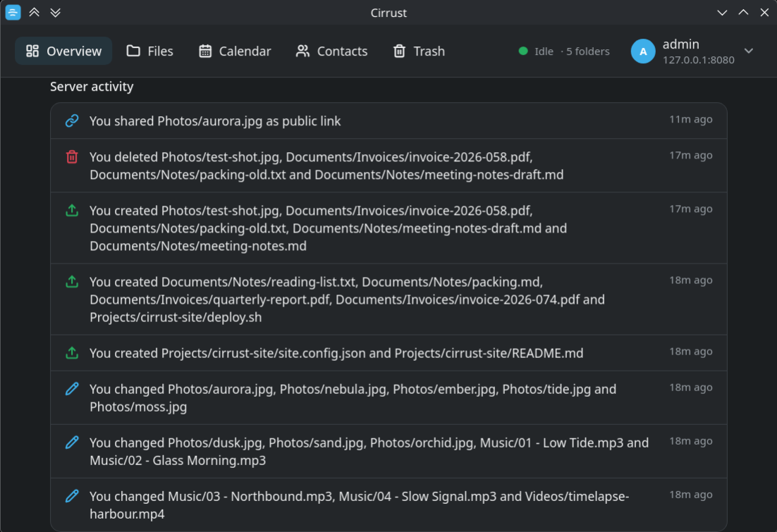777x532 pixels.
Task: Click '18m ago' timestamp on site.config.json entry
Action: tap(691, 351)
